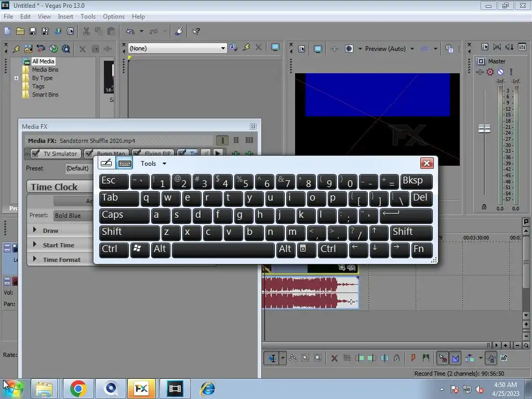Save the project with the floppy icon
The height and width of the screenshot is (399, 532).
33,31
